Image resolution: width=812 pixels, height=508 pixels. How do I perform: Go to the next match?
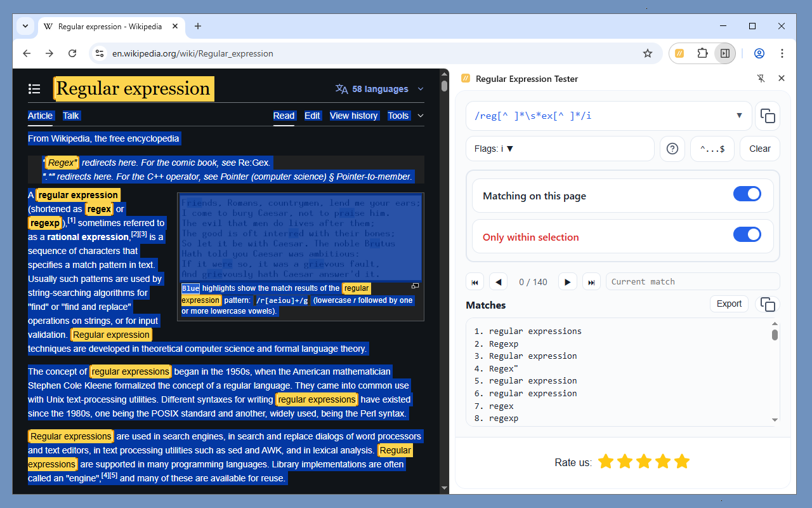[x=568, y=282]
